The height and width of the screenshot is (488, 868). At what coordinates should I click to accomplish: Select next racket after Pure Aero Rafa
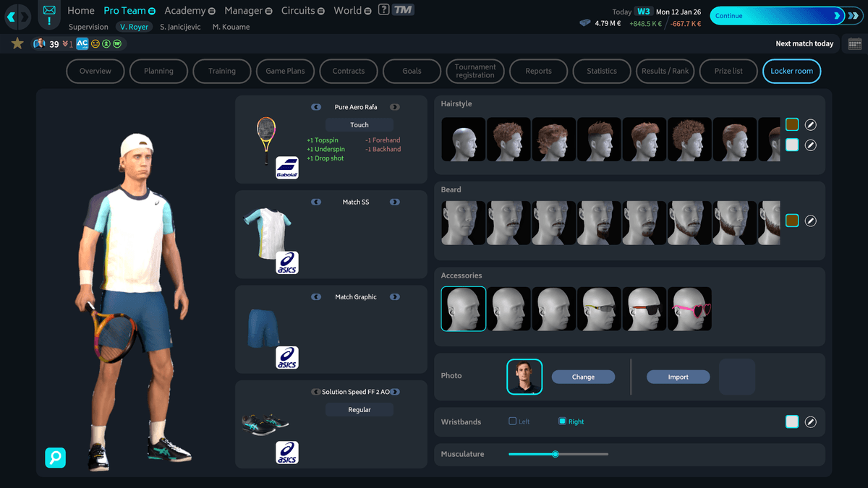click(394, 107)
